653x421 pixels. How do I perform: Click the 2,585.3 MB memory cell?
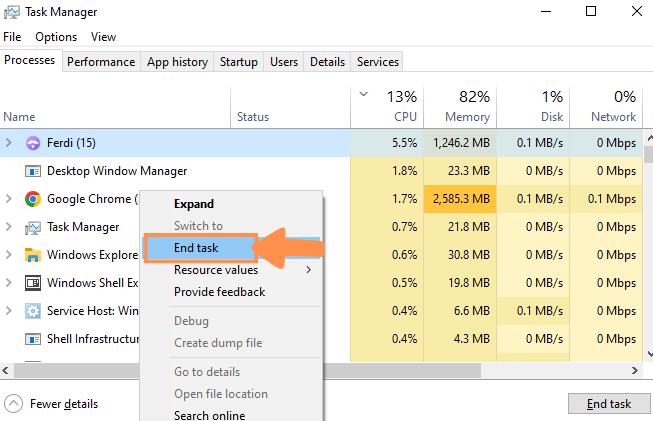point(460,199)
